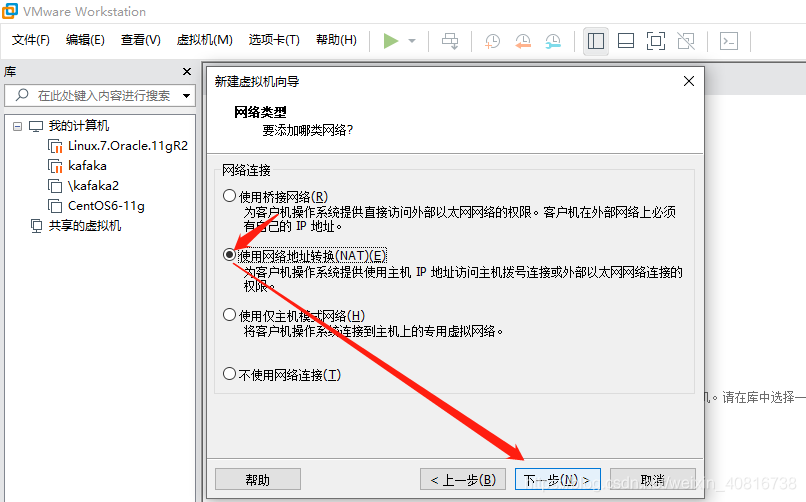
Task: Click the 上一步(B) back button
Action: (x=463, y=480)
